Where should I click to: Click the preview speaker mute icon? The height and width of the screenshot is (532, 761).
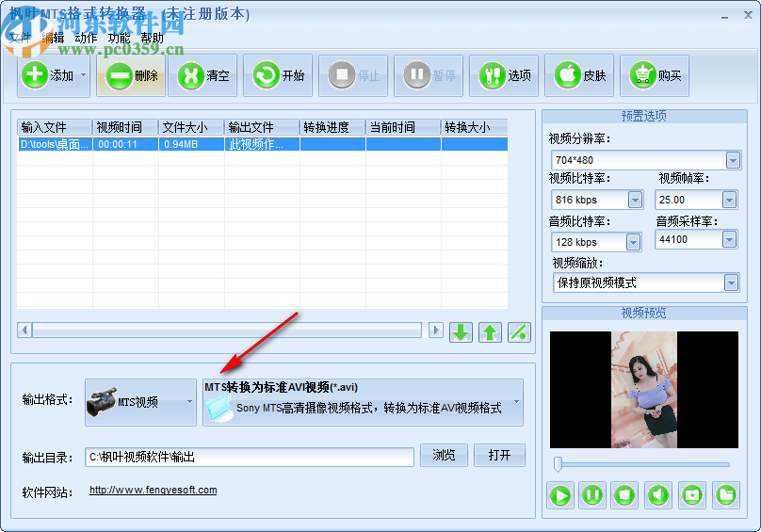(658, 495)
